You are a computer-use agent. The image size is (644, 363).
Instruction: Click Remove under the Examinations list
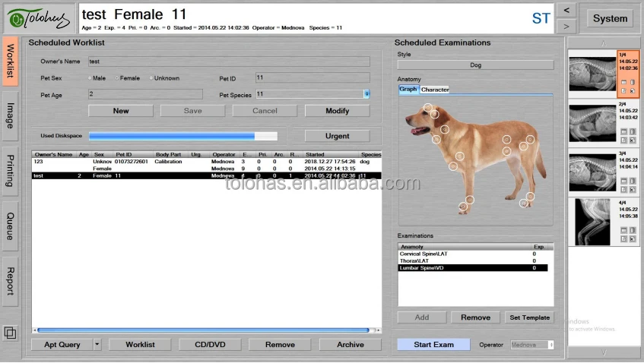click(475, 317)
